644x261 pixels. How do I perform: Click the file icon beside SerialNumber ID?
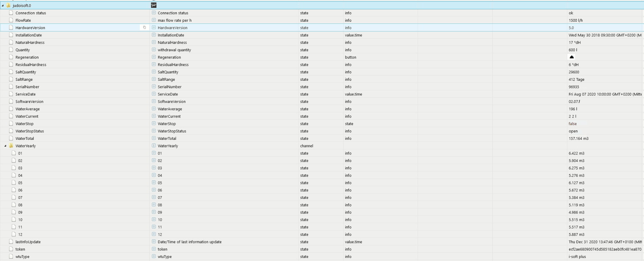(x=11, y=87)
